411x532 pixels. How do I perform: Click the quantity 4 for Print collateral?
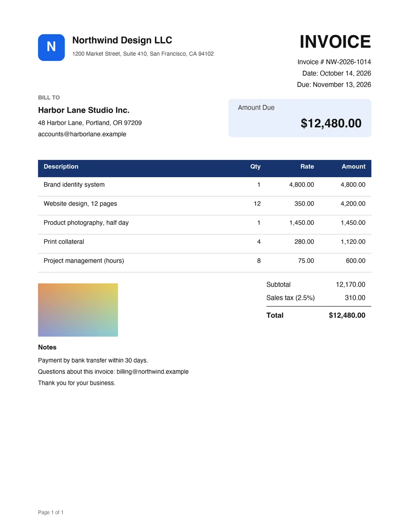tap(259, 242)
